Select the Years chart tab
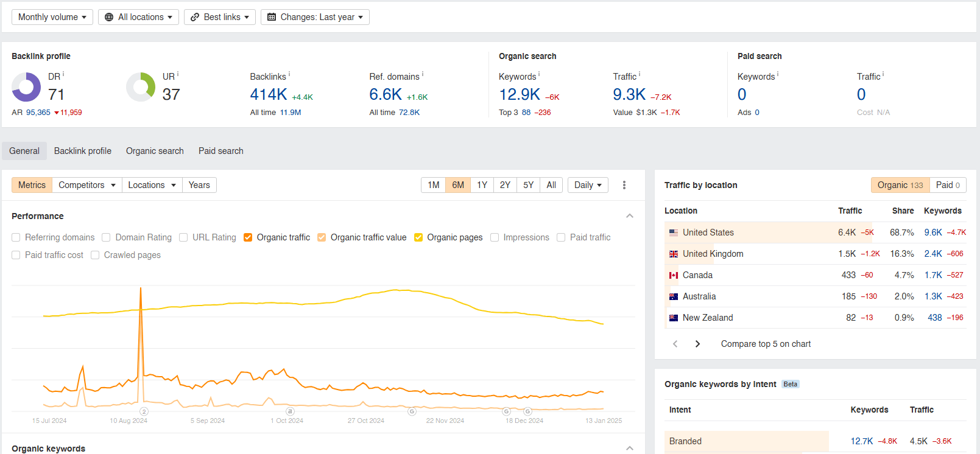Screen dimensions: 980x454 199,185
